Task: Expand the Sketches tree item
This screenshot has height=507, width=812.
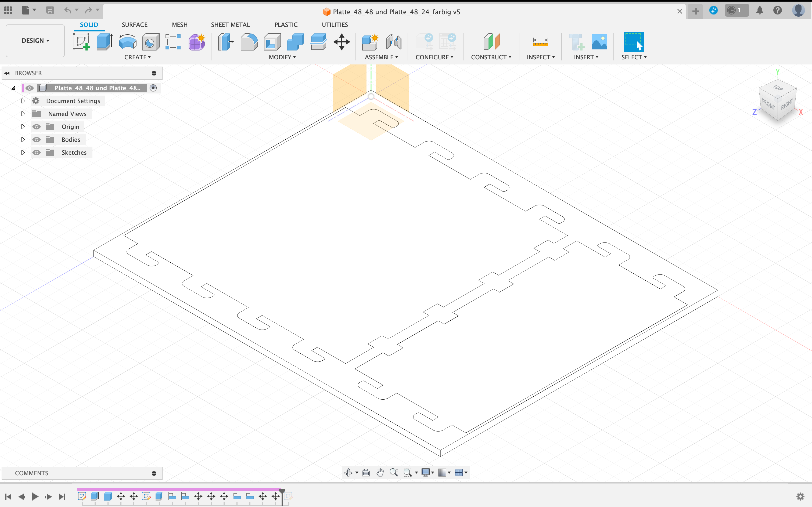Action: 22,153
